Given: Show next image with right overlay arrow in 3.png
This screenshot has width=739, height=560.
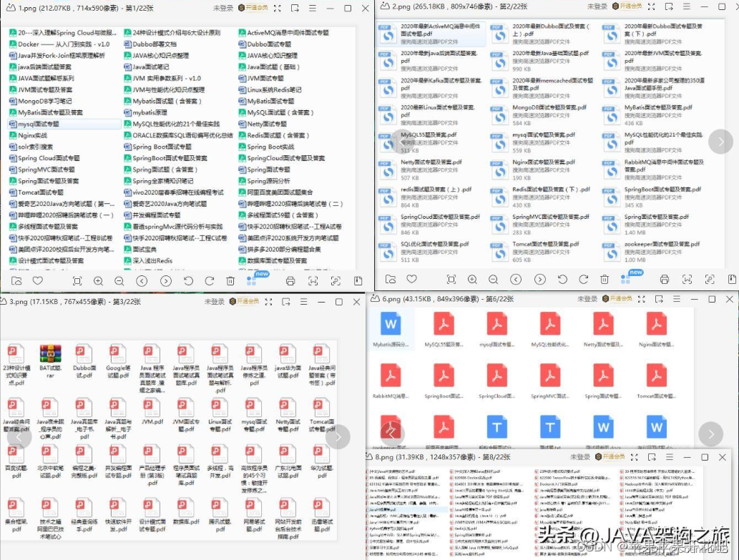Looking at the screenshot, I should tap(338, 437).
